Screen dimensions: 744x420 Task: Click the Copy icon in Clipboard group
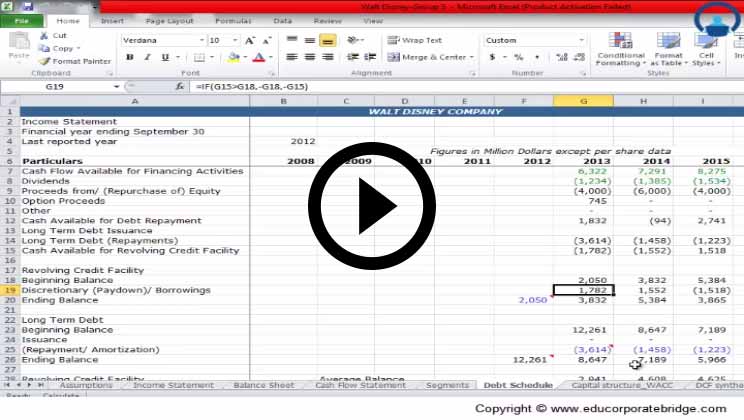tap(45, 48)
